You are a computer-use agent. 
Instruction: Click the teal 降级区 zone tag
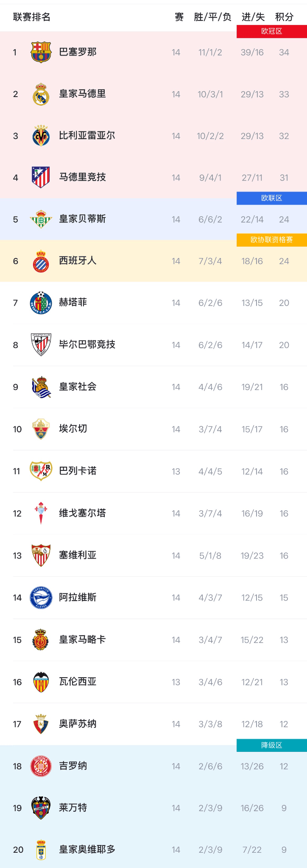[x=272, y=746]
